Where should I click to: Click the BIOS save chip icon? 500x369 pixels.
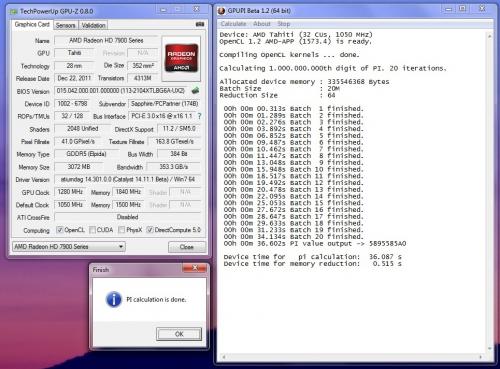(195, 90)
